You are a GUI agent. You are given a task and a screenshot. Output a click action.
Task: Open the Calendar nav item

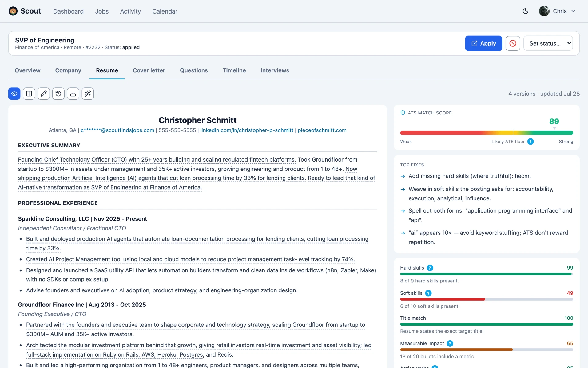(x=165, y=11)
